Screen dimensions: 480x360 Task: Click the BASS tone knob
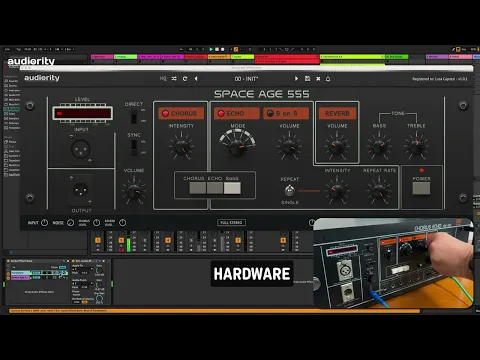pyautogui.click(x=379, y=146)
